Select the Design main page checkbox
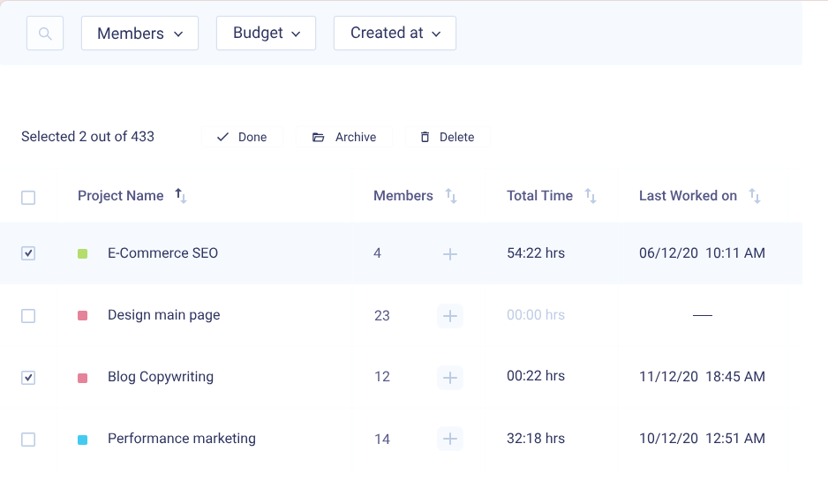This screenshot has height=504, width=828. tap(28, 316)
